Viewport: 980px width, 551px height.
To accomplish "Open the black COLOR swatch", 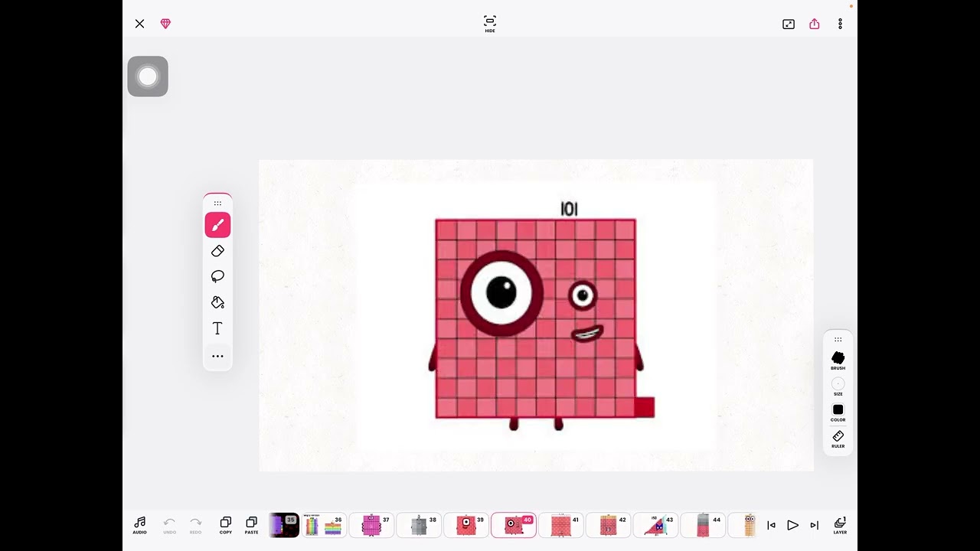I will click(838, 412).
